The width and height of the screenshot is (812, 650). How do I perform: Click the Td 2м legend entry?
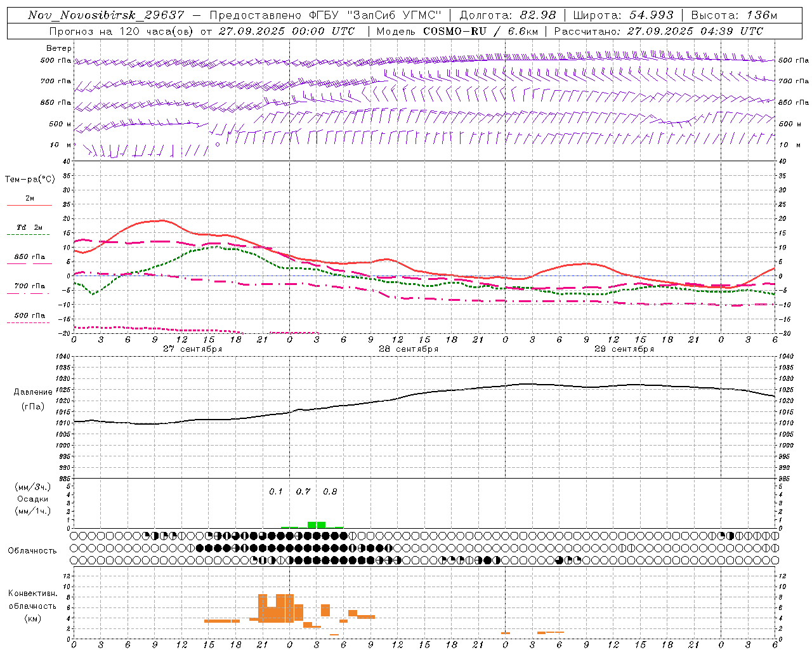[x=29, y=227]
